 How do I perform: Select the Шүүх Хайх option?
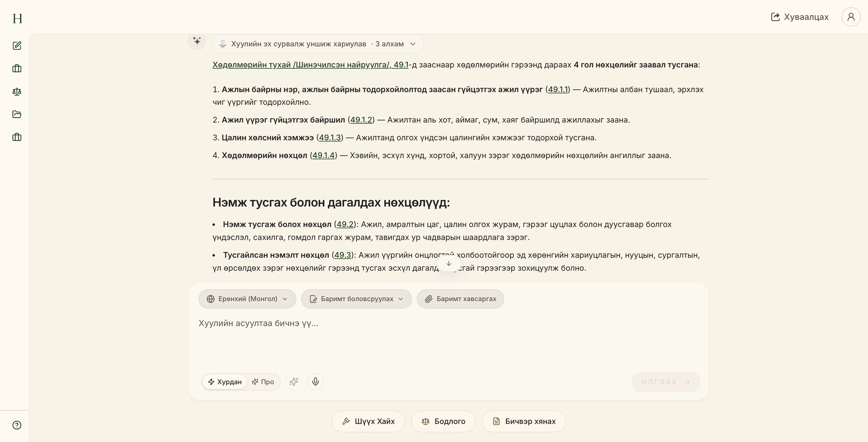point(368,421)
